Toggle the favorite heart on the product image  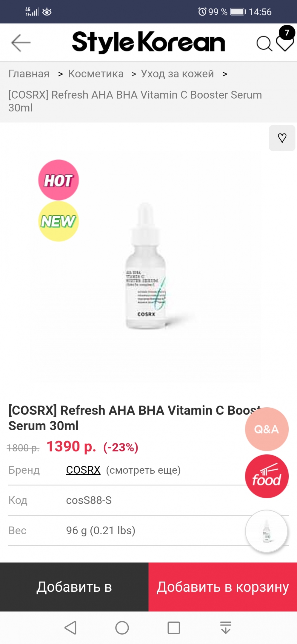[282, 138]
